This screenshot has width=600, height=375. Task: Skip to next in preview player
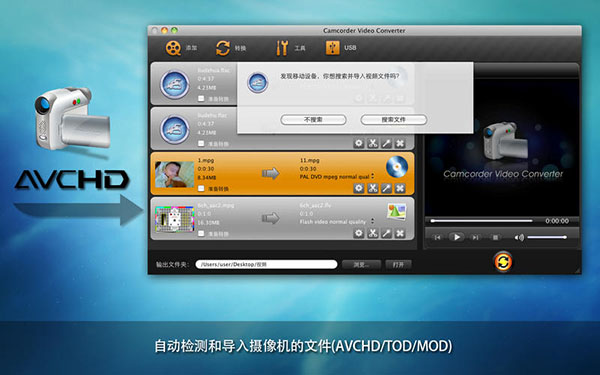pyautogui.click(x=475, y=238)
